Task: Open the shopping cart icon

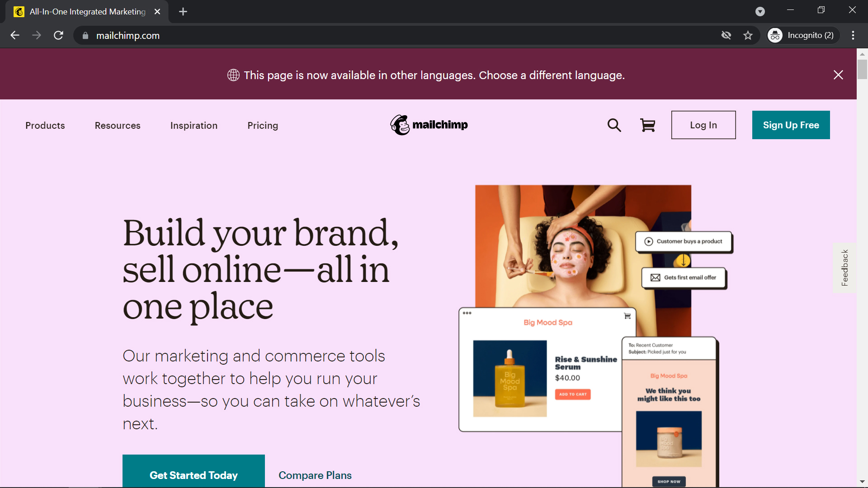Action: point(647,125)
